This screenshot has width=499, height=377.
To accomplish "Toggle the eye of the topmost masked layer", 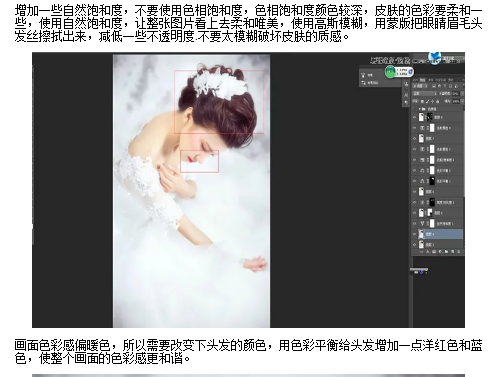I will [x=414, y=117].
